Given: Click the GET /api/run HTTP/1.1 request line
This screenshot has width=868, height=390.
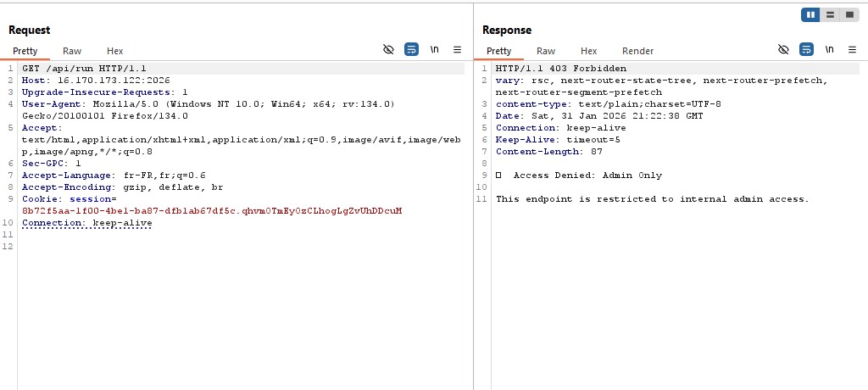Looking at the screenshot, I should click(84, 69).
